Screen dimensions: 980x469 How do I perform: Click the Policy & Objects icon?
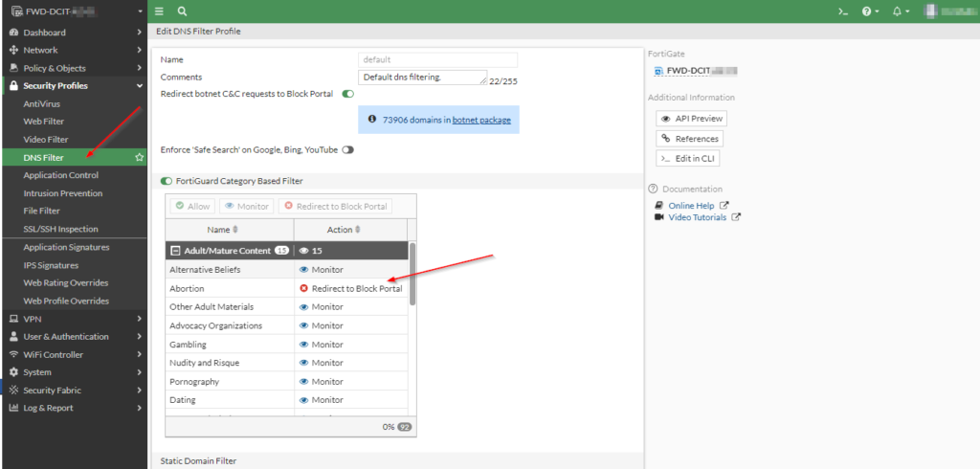pyautogui.click(x=13, y=68)
